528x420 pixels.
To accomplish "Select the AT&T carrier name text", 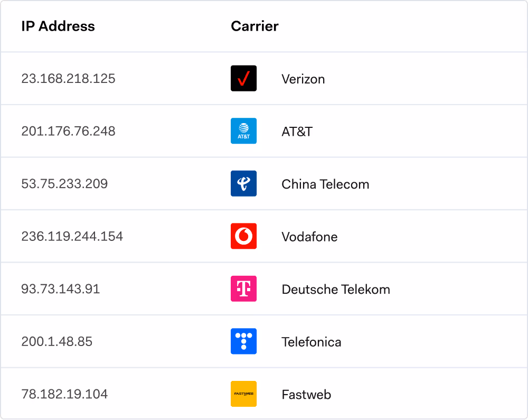I will pyautogui.click(x=296, y=131).
